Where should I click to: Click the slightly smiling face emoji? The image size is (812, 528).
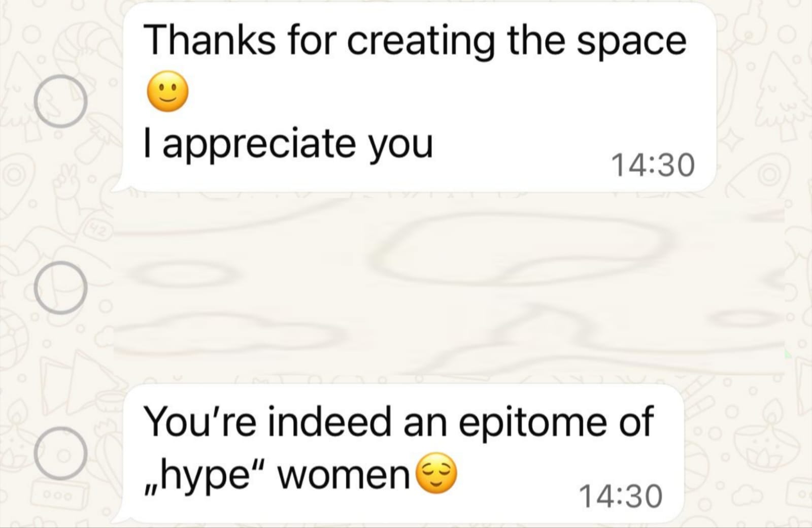point(167,93)
